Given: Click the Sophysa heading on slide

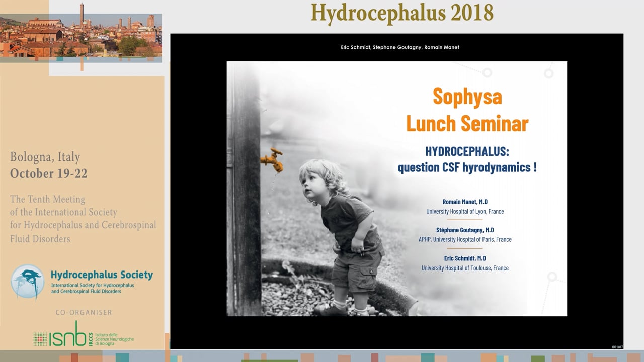Looking at the screenshot, I should coord(467,96).
